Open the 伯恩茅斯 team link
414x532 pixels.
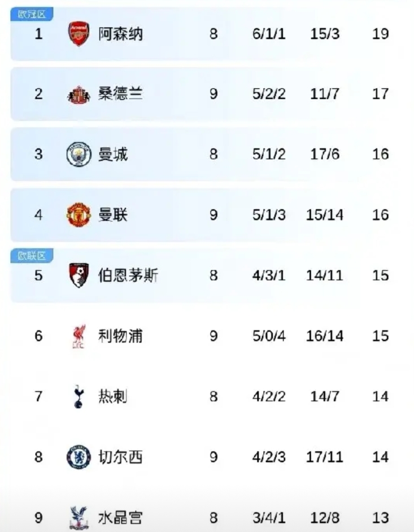[x=128, y=276]
